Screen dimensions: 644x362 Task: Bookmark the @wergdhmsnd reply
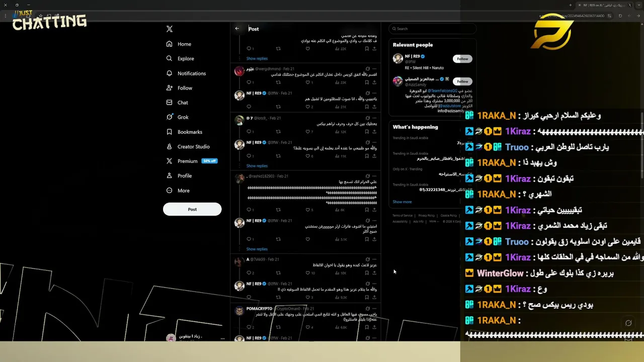(367, 82)
